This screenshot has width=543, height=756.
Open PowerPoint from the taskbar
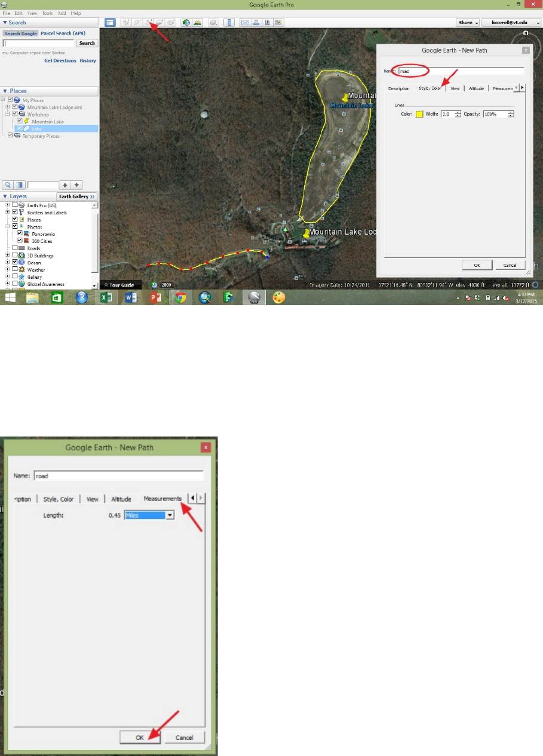coord(156,297)
